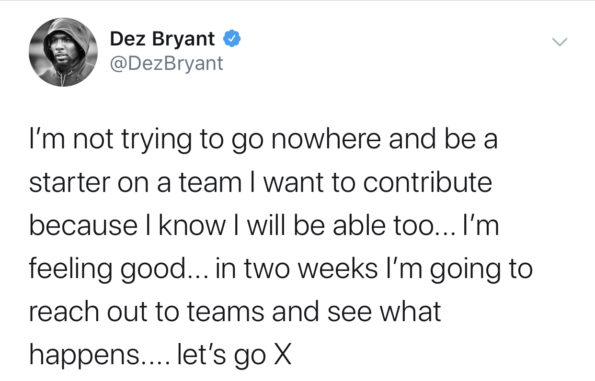
Task: Click the word "weeks" in the tweet
Action: (338, 269)
